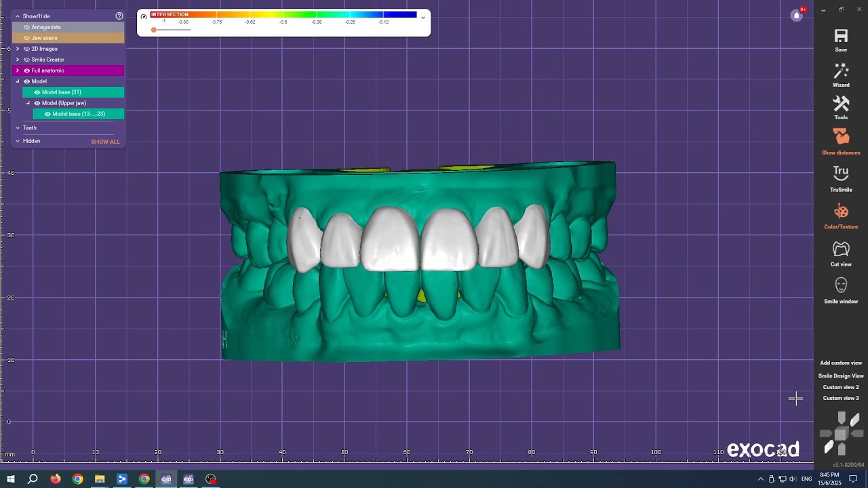The image size is (868, 488).
Task: Click the top arrow of view cube
Action: (842, 418)
